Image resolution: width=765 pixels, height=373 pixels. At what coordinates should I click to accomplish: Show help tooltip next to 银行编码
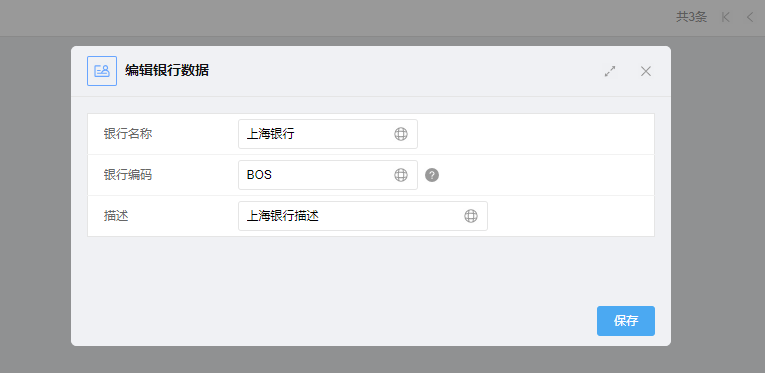click(432, 175)
